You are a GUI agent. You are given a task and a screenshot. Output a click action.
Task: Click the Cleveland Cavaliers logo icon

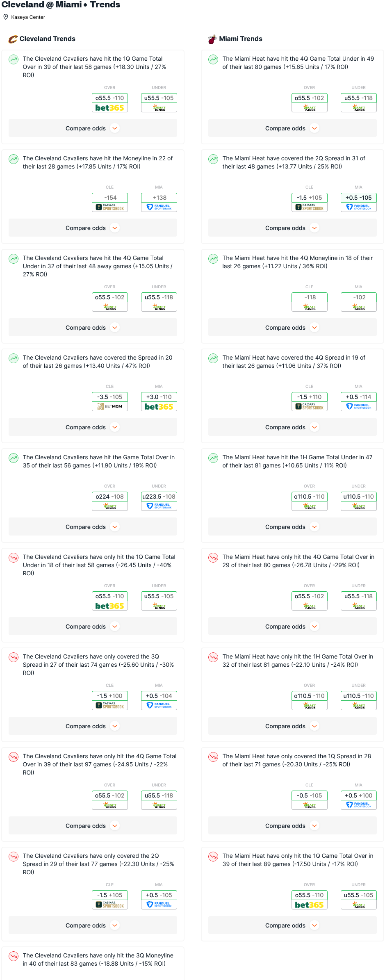point(13,39)
